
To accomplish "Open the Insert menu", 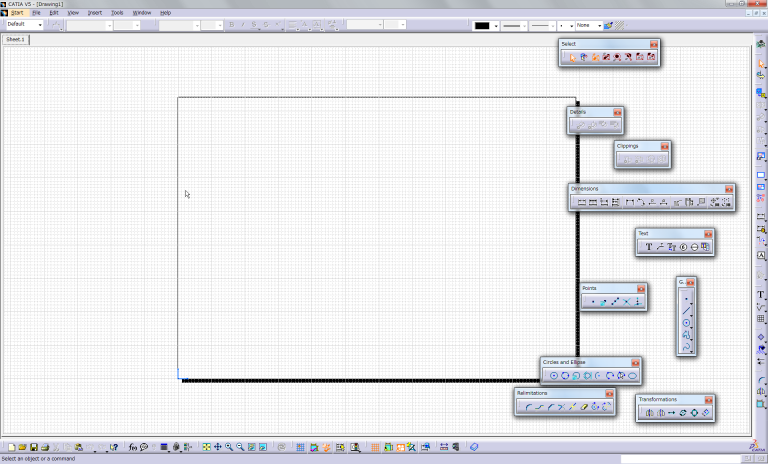I will pos(95,12).
